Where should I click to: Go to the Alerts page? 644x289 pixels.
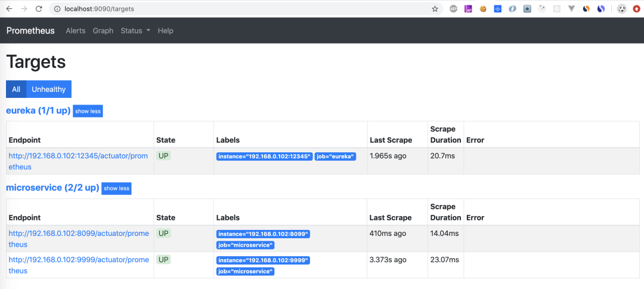(x=76, y=30)
